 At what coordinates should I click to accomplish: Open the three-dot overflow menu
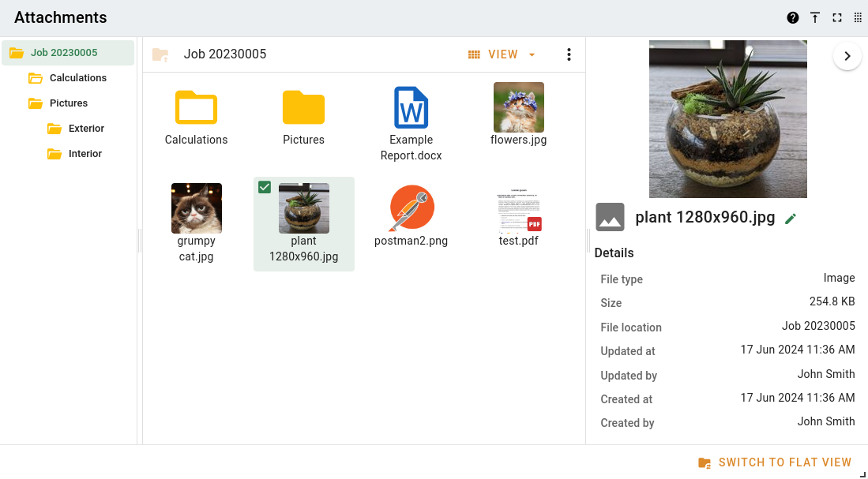pyautogui.click(x=569, y=54)
